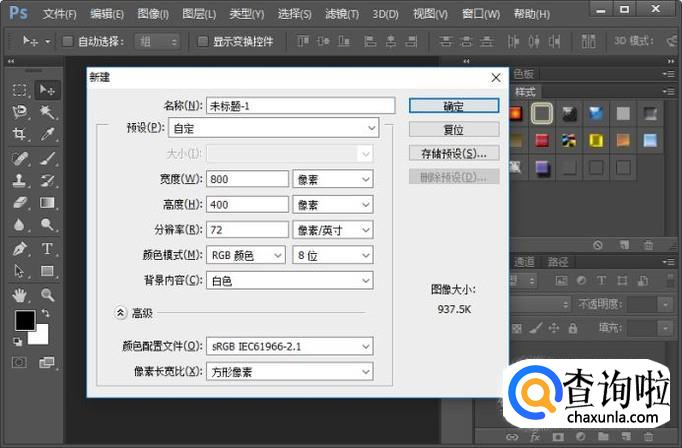Select the Hand tool
The height and width of the screenshot is (448, 682).
19,295
